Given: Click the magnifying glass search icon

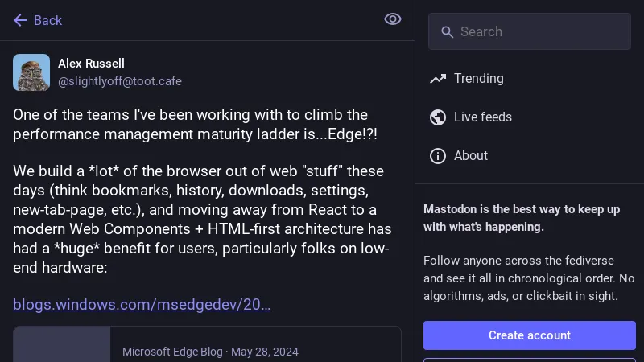Looking at the screenshot, I should (x=446, y=32).
